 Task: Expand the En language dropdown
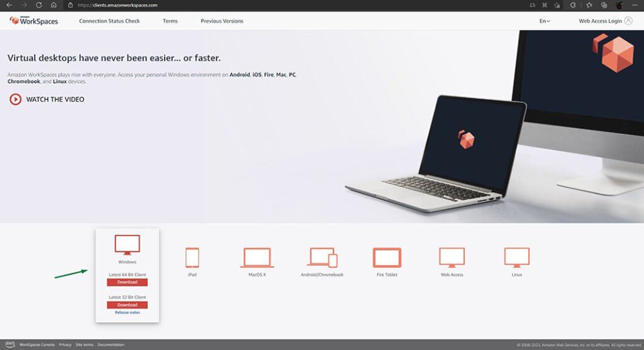(x=545, y=21)
